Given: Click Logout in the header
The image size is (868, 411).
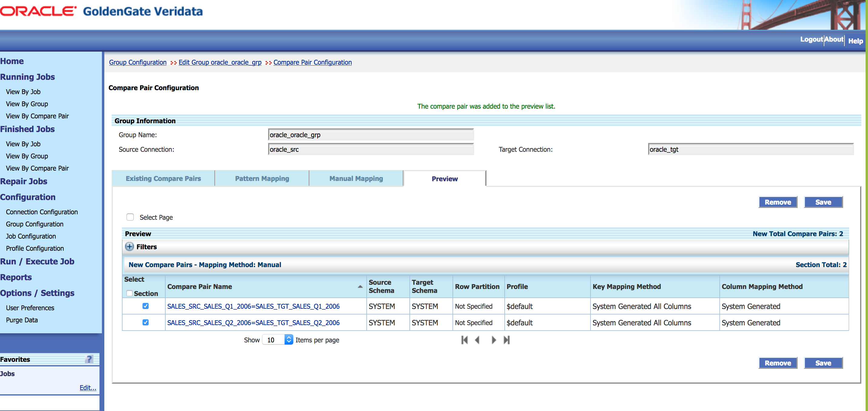Looking at the screenshot, I should 811,39.
